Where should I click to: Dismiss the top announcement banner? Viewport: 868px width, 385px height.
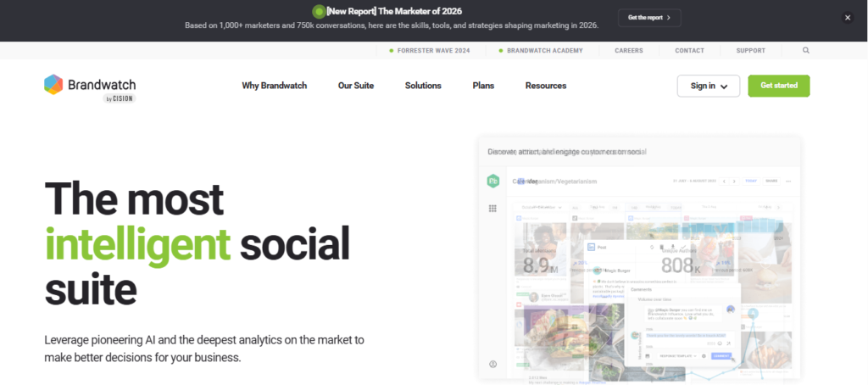(x=848, y=18)
